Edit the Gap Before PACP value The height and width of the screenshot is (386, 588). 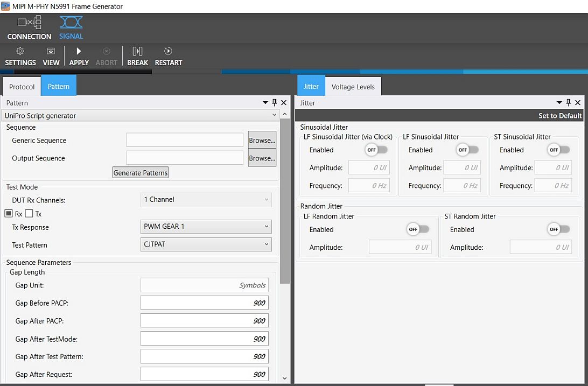204,303
